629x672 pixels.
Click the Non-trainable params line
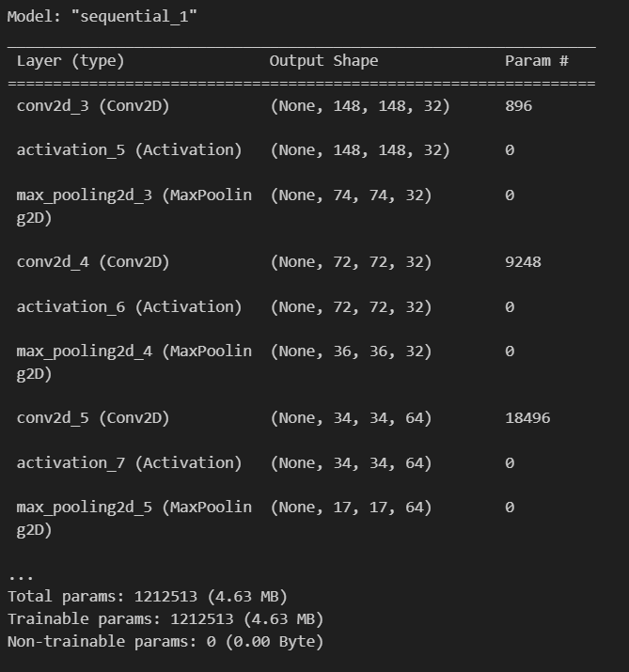pos(165,642)
